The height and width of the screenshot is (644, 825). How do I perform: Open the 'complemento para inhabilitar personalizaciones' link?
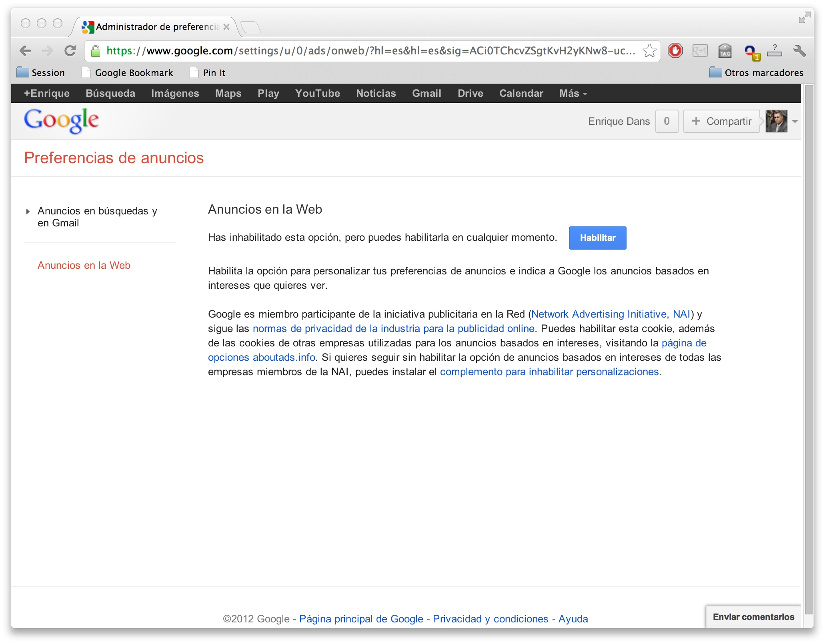[549, 372]
